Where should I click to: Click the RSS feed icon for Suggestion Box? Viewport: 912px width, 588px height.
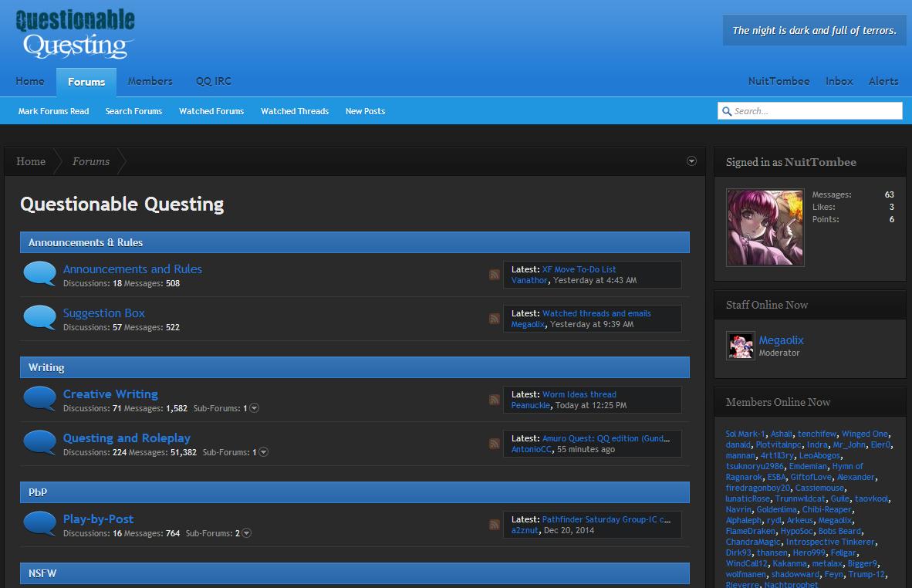[494, 319]
